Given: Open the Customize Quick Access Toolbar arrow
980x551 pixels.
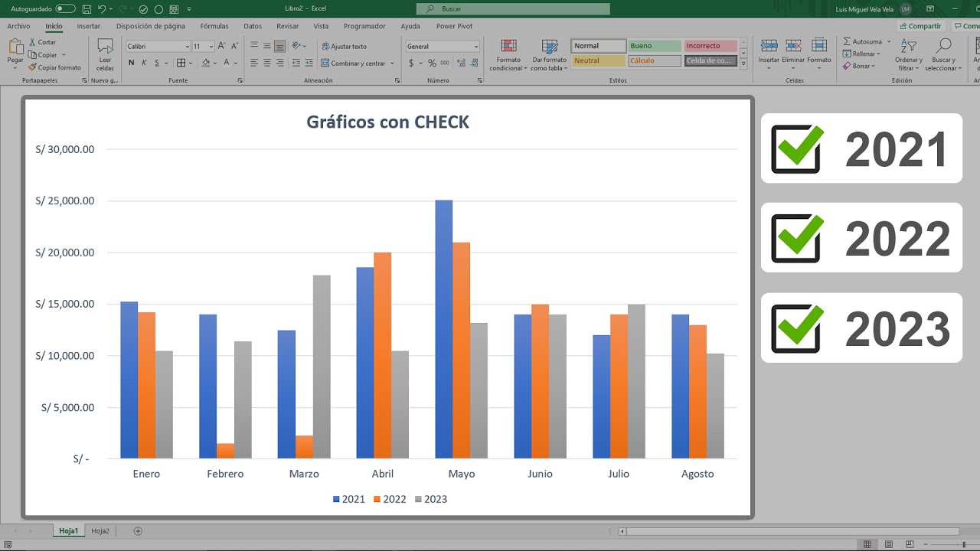Looking at the screenshot, I should (188, 9).
